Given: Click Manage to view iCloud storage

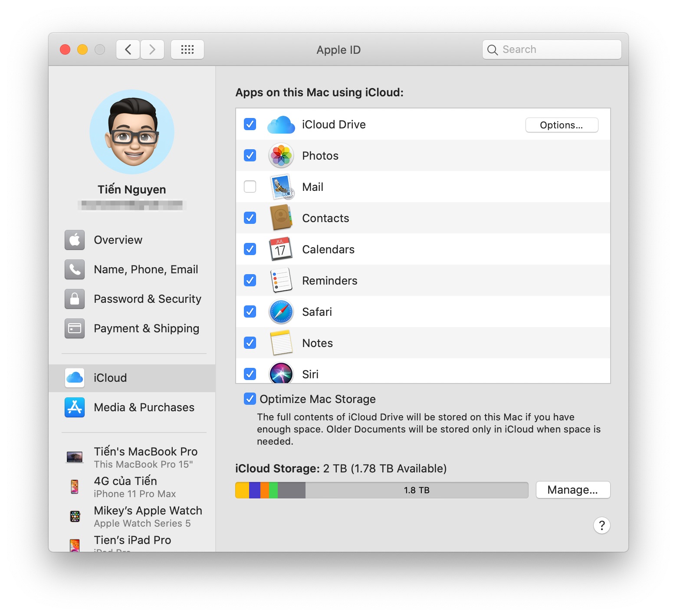Looking at the screenshot, I should [x=573, y=490].
